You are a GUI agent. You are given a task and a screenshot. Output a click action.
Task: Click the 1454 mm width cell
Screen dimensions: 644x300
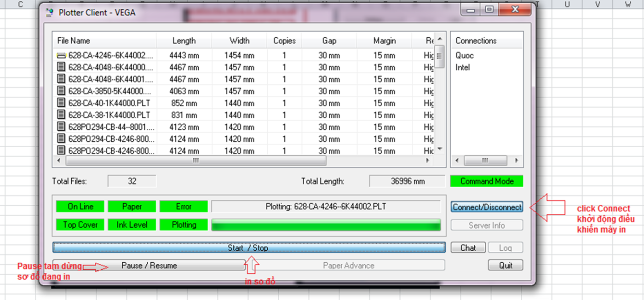pyautogui.click(x=239, y=55)
